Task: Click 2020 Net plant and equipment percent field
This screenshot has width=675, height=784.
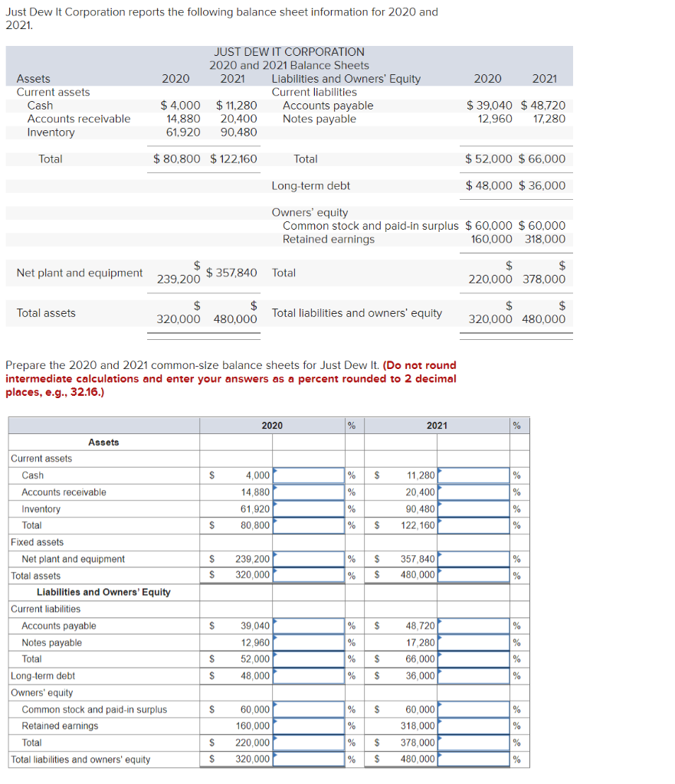Action: click(x=309, y=559)
